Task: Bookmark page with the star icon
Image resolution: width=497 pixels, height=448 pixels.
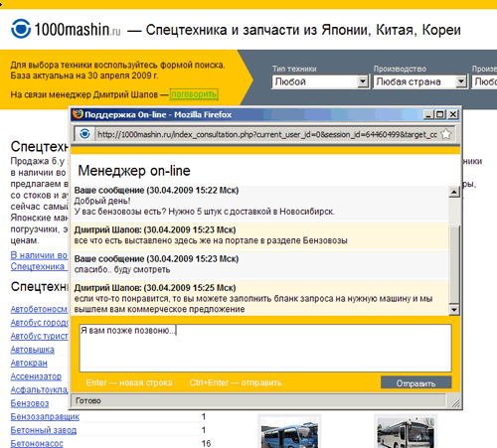Action: pyautogui.click(x=446, y=134)
